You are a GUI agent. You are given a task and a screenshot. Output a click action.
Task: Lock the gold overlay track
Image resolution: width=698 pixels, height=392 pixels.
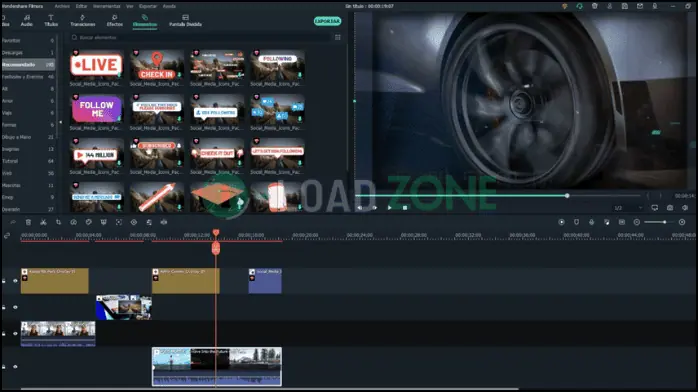[x=4, y=281]
